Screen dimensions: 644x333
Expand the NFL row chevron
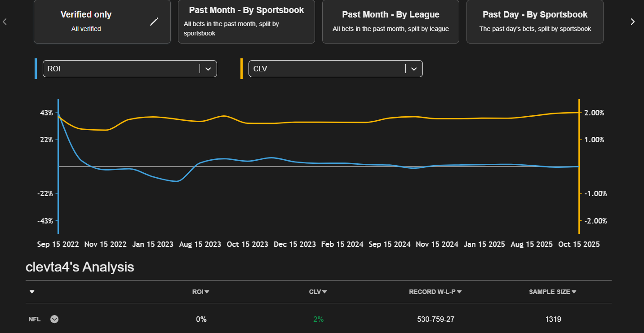click(x=54, y=319)
